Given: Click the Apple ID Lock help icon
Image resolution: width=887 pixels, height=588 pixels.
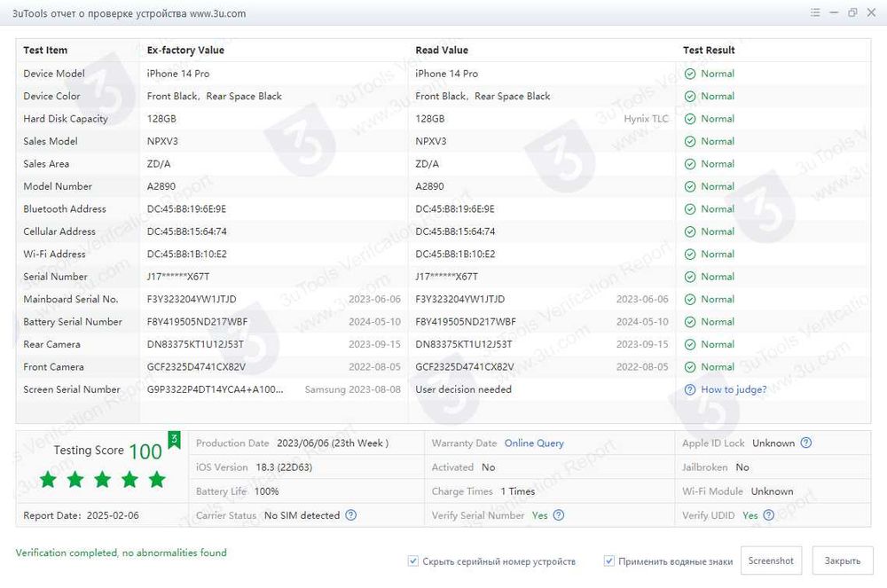Looking at the screenshot, I should (x=806, y=443).
